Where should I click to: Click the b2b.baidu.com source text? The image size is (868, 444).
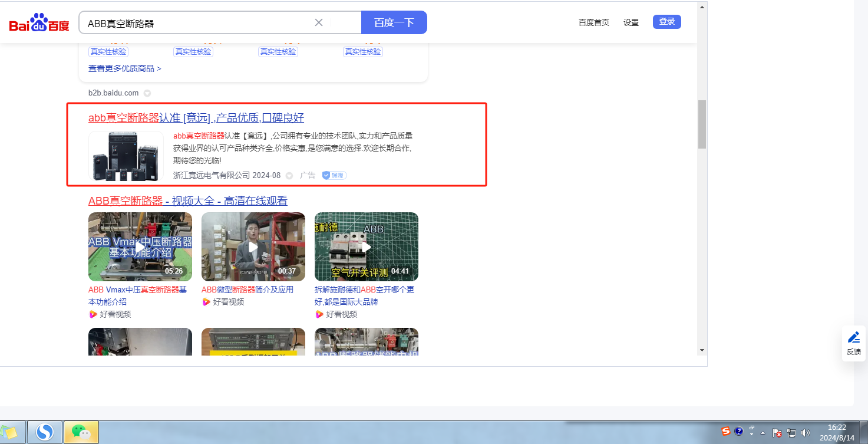114,93
